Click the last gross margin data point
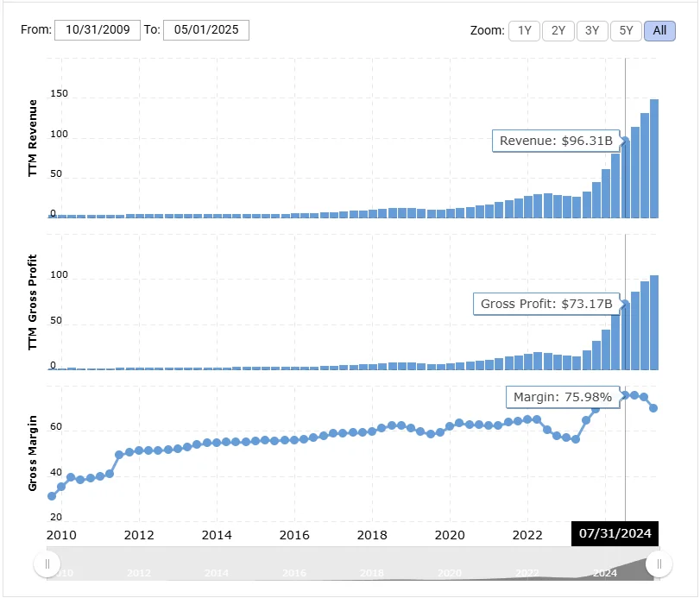The height and width of the screenshot is (598, 700). tap(654, 408)
